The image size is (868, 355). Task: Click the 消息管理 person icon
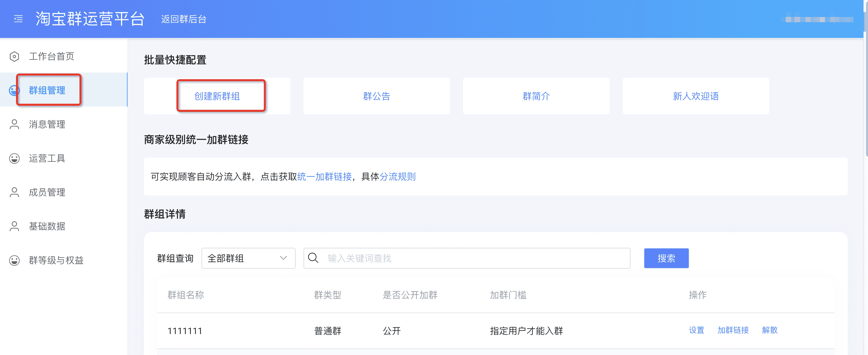(14, 124)
